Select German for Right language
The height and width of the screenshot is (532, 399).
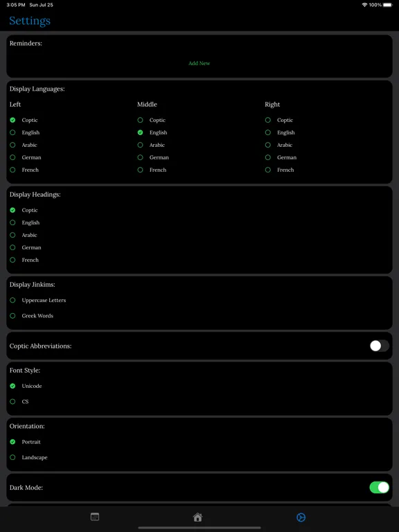[268, 157]
